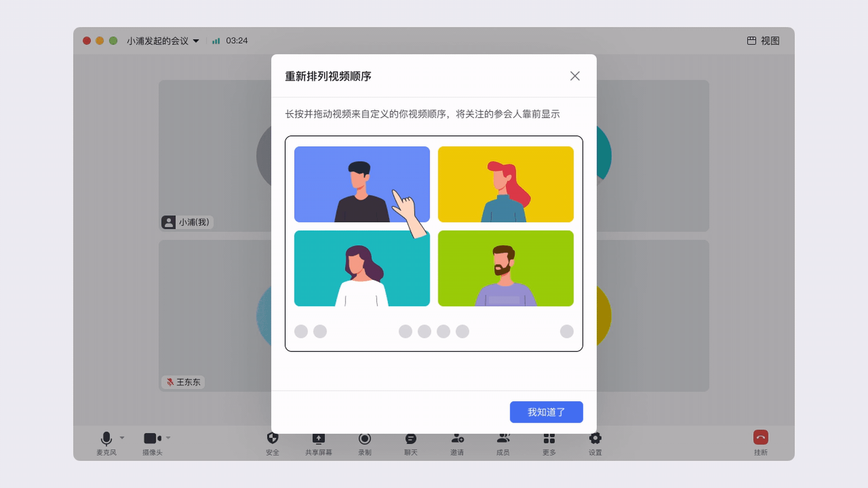Click the green signal strength indicator
The height and width of the screenshot is (488, 868).
coord(216,41)
